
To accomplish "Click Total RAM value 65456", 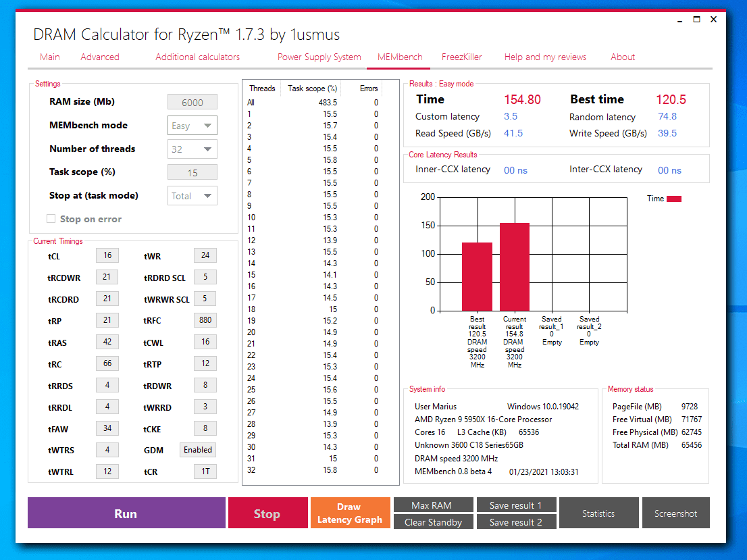I will click(x=691, y=445).
